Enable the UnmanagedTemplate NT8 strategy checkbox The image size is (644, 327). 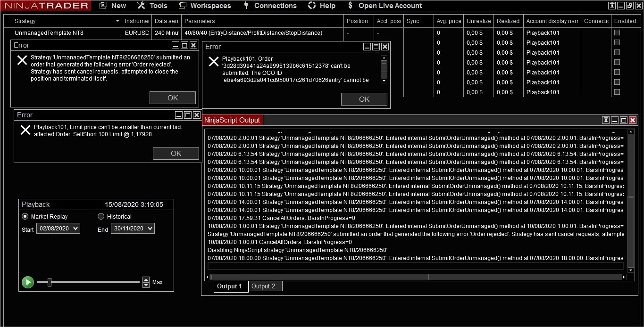(x=617, y=33)
